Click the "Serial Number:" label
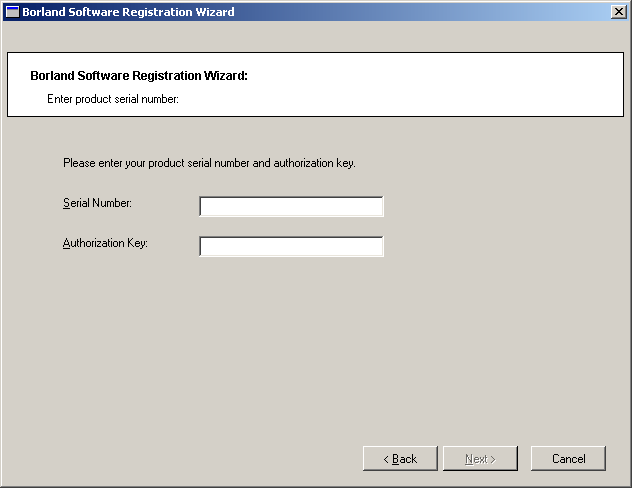 point(97,203)
